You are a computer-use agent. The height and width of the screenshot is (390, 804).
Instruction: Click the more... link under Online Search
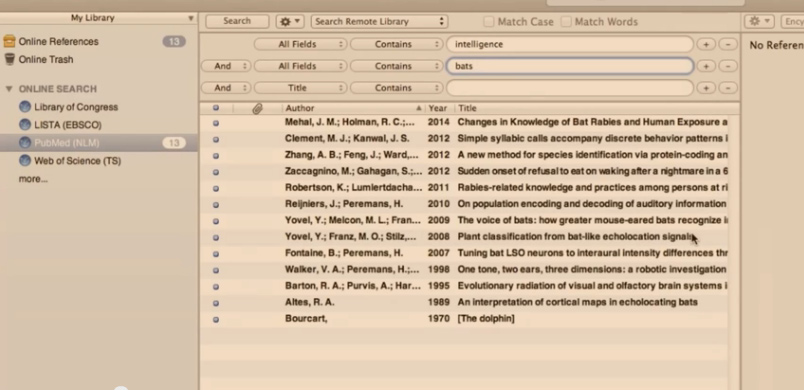(x=33, y=179)
